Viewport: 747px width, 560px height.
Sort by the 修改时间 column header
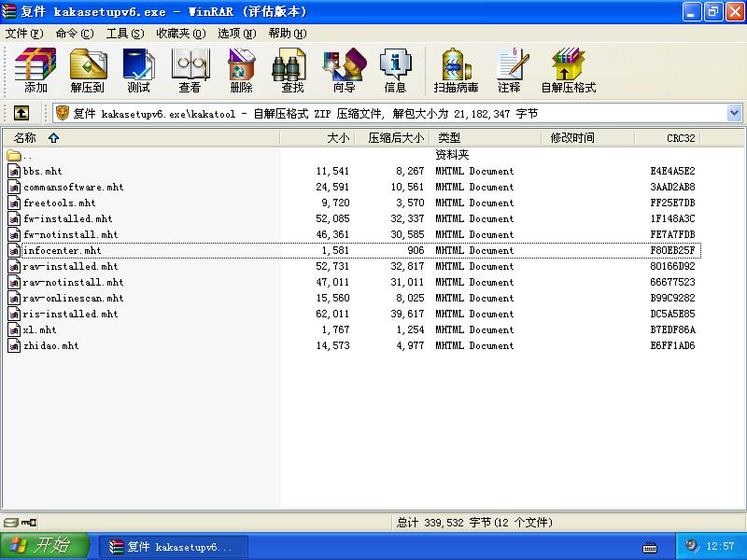tap(588, 138)
